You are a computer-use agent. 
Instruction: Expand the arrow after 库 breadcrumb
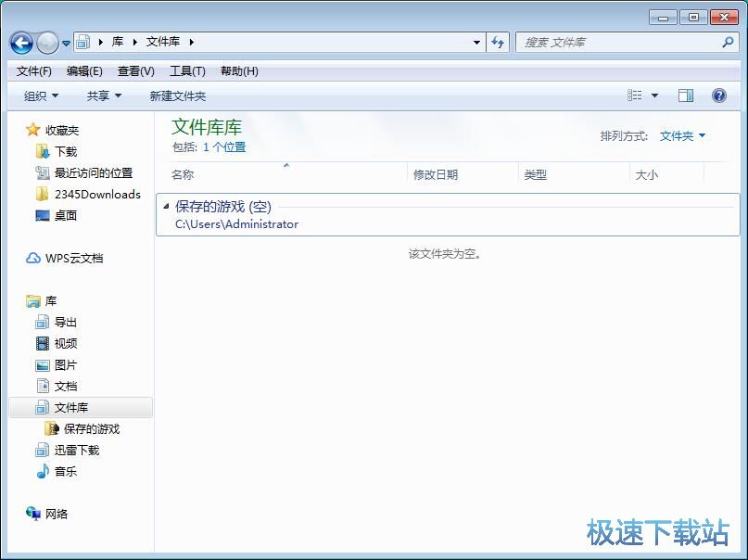click(x=135, y=42)
